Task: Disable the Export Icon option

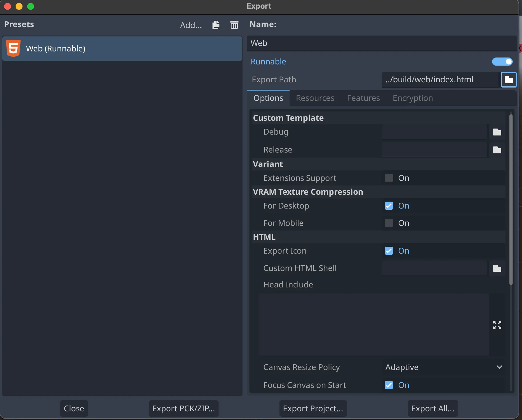Action: [x=389, y=251]
